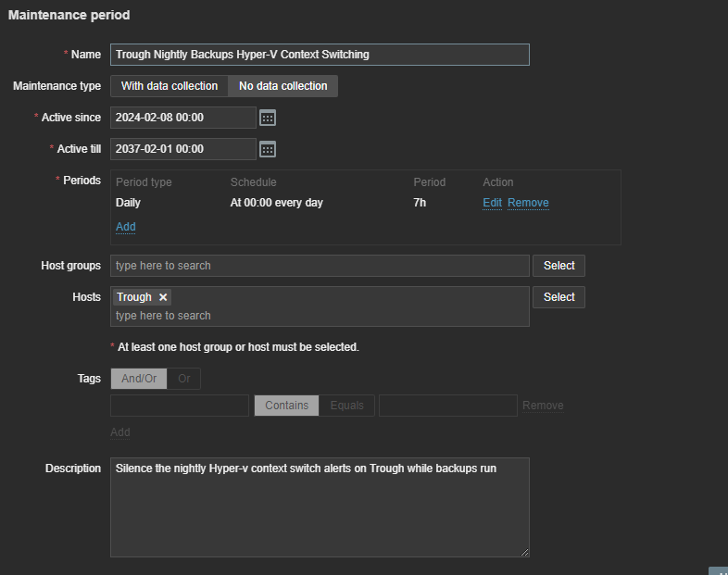Remove the Daily maintenance period
Viewport: 728px width, 575px height.
tap(528, 203)
